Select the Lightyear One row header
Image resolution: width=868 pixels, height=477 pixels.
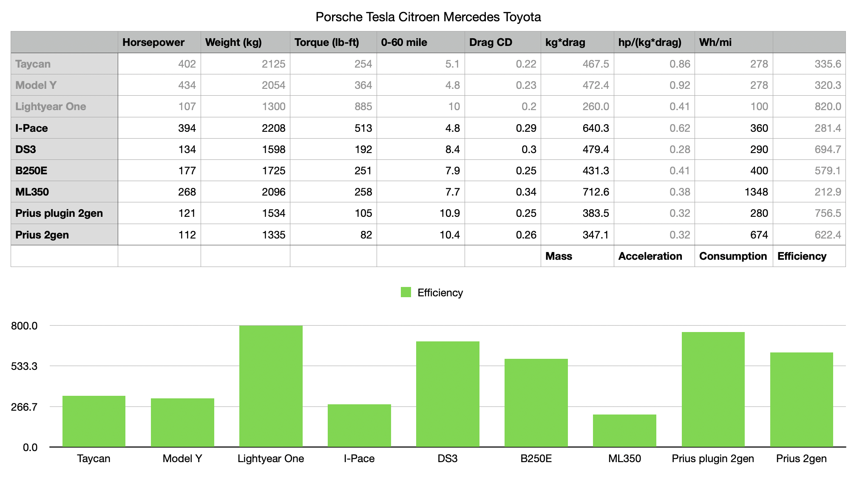[51, 107]
